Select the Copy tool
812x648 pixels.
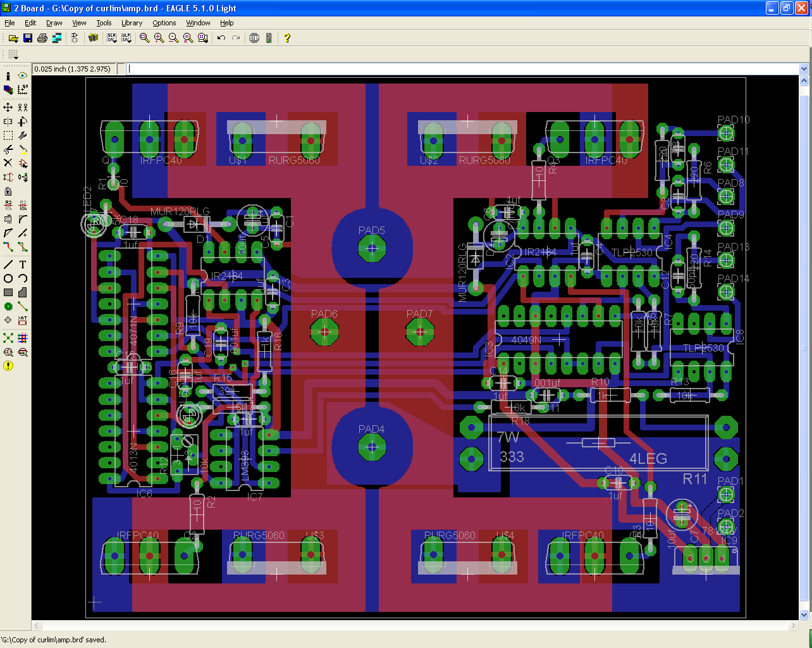(x=23, y=108)
